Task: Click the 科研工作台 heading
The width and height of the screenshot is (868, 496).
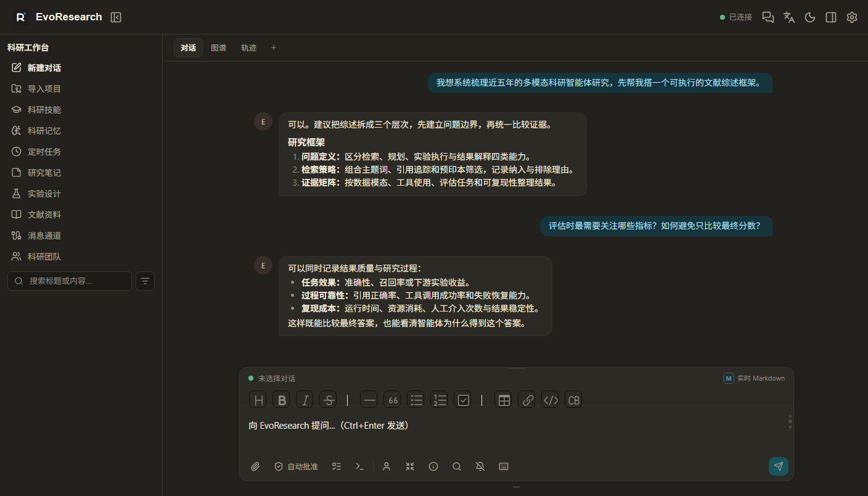Action: pos(28,48)
